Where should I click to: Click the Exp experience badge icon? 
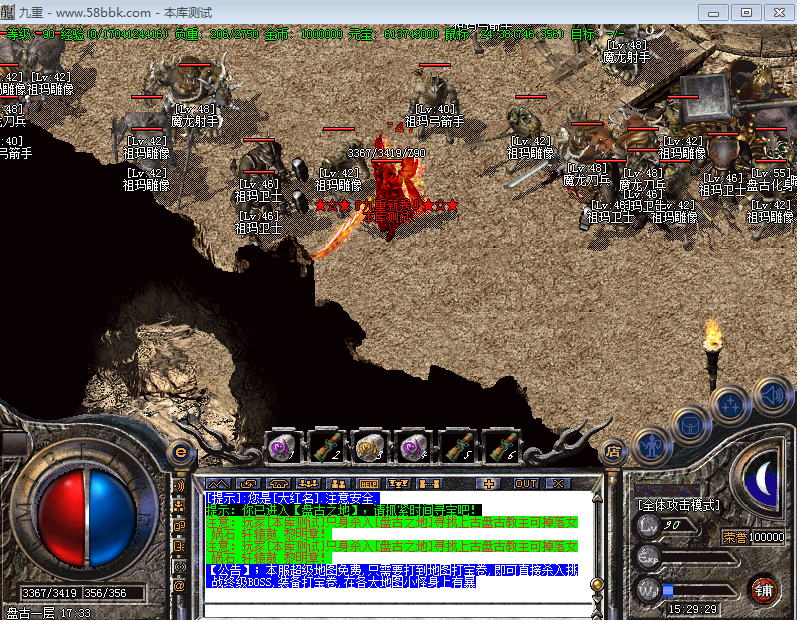coord(649,557)
